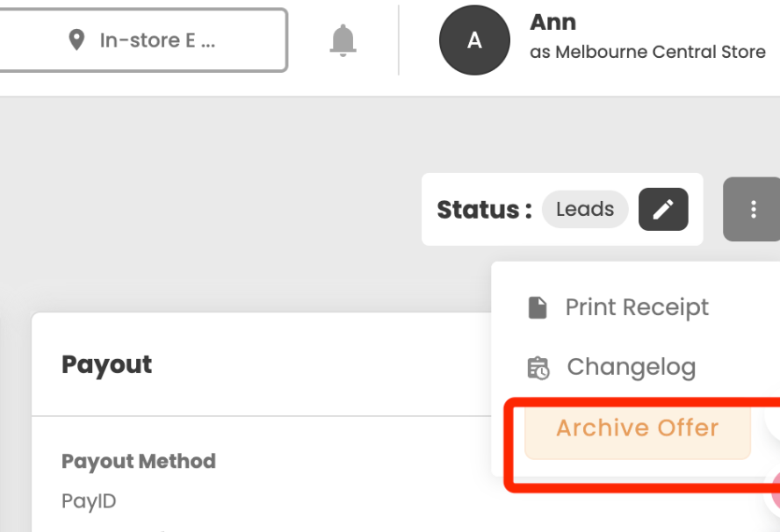Click the Payout Method label
780x532 pixels.
[x=138, y=462]
